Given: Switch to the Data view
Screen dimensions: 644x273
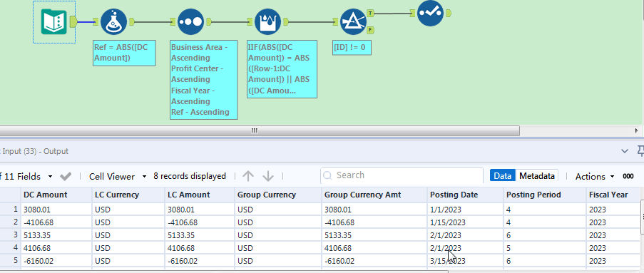Looking at the screenshot, I should click(x=502, y=176).
